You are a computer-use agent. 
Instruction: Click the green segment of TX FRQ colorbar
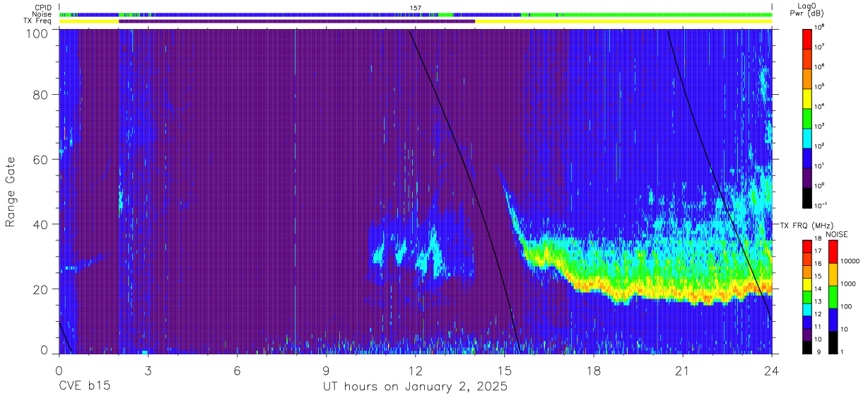808,297
